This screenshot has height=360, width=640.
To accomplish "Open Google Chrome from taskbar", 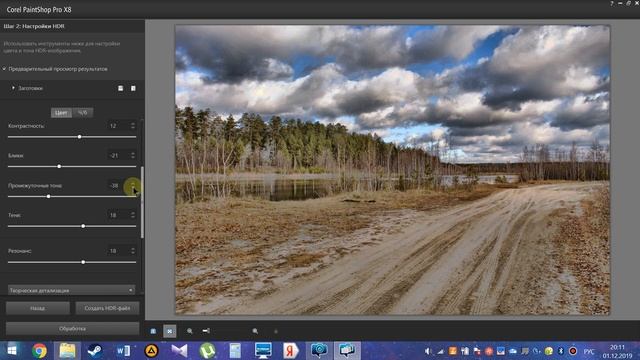I will coord(40,351).
